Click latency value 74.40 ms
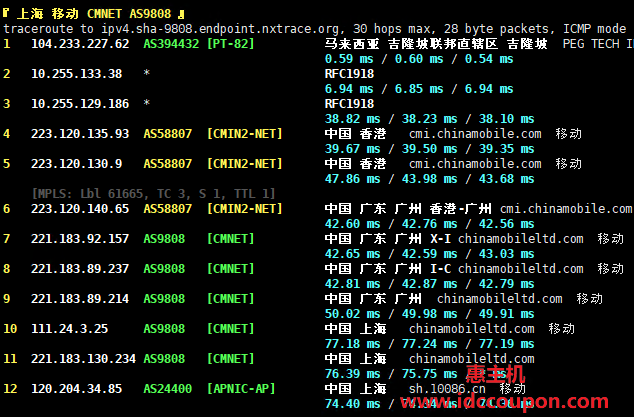 [353, 403]
